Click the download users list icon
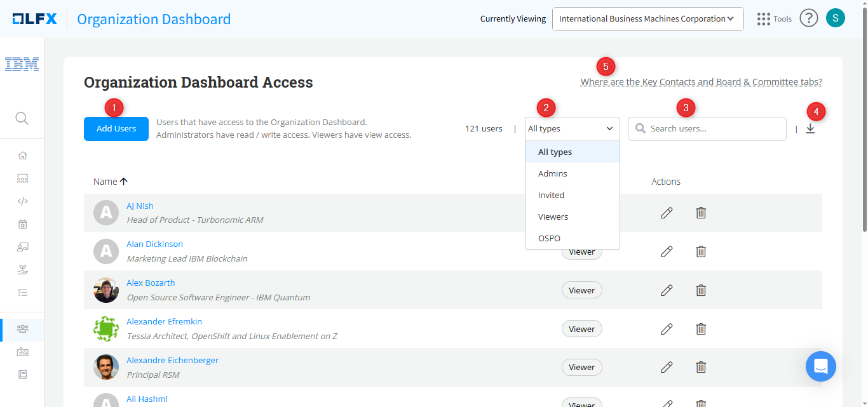The width and height of the screenshot is (868, 407). (810, 129)
